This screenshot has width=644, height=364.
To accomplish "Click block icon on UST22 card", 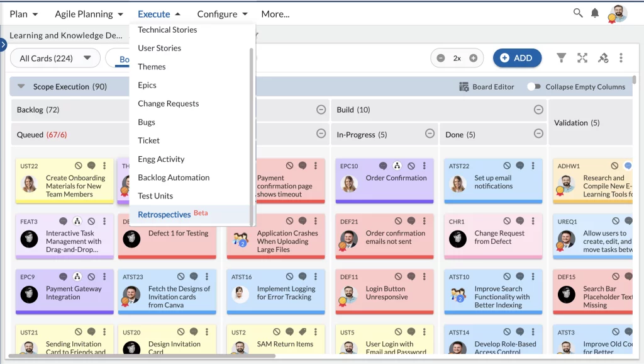I will click(x=78, y=166).
